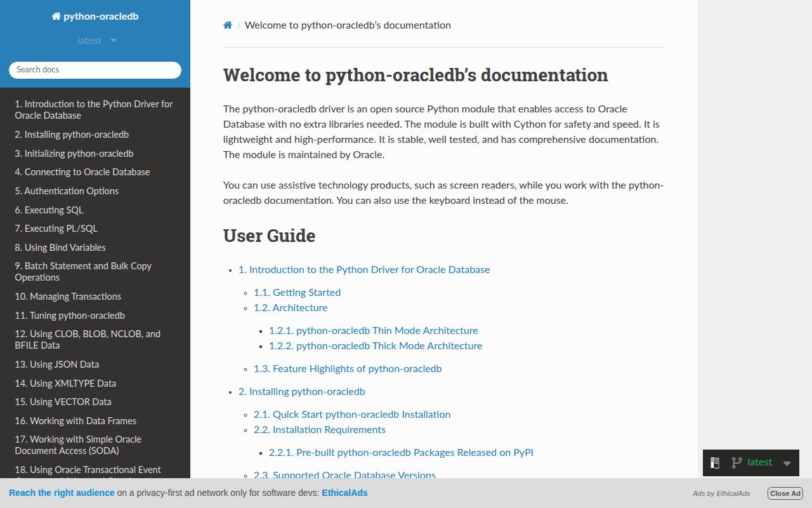Select 12. Using CLOB, BLOB, NCLOB, and BFILE Data
Image resolution: width=812 pixels, height=508 pixels.
95,340
